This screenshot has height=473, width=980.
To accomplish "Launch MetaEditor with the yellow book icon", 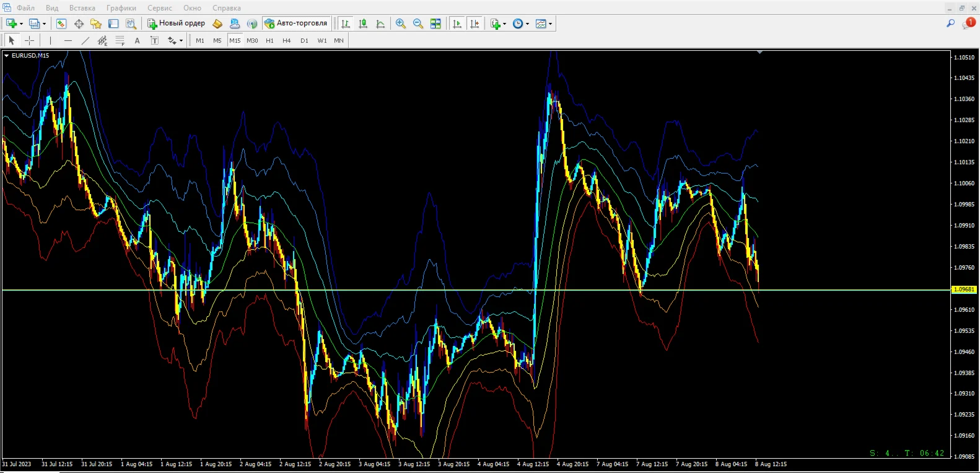I will coord(217,24).
